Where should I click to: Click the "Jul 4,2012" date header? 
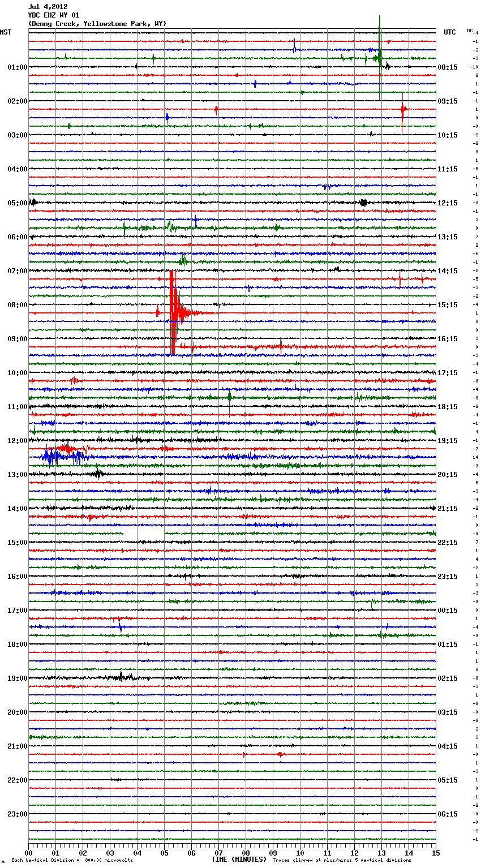point(48,7)
